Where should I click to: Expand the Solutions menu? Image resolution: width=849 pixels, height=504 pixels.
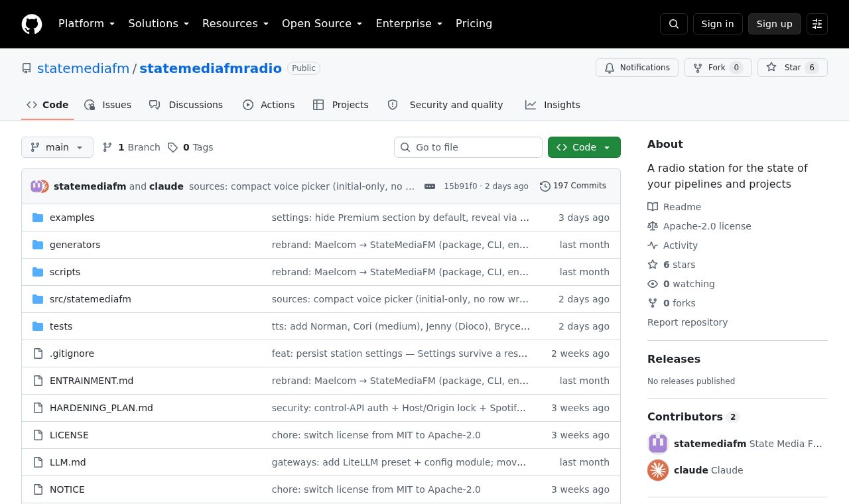[159, 24]
